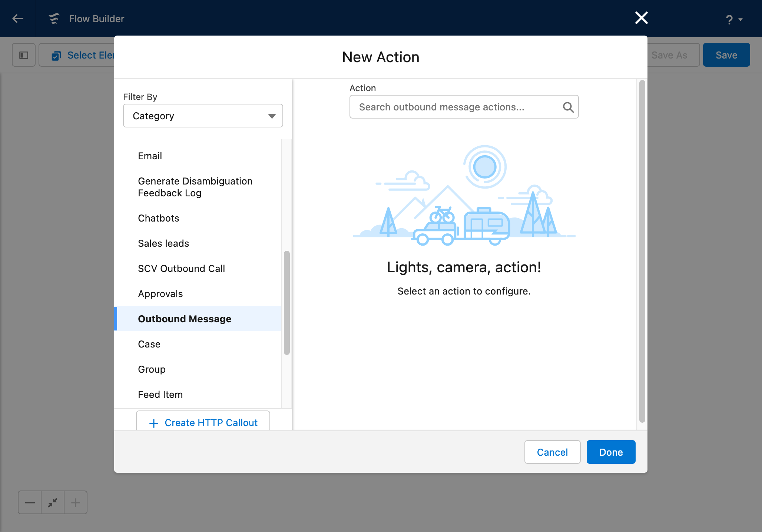Cancel the New Action dialog
Screen dimensions: 762x532
tap(552, 452)
